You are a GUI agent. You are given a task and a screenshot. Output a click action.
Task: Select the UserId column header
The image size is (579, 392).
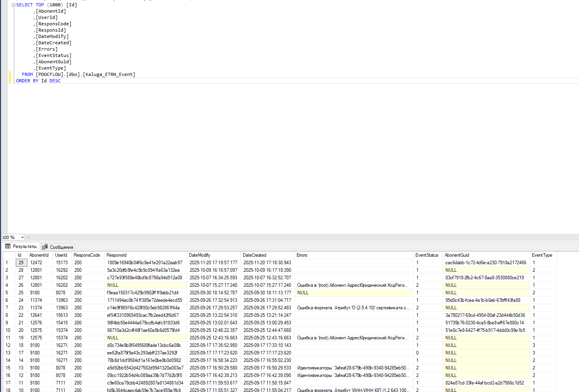pos(62,255)
